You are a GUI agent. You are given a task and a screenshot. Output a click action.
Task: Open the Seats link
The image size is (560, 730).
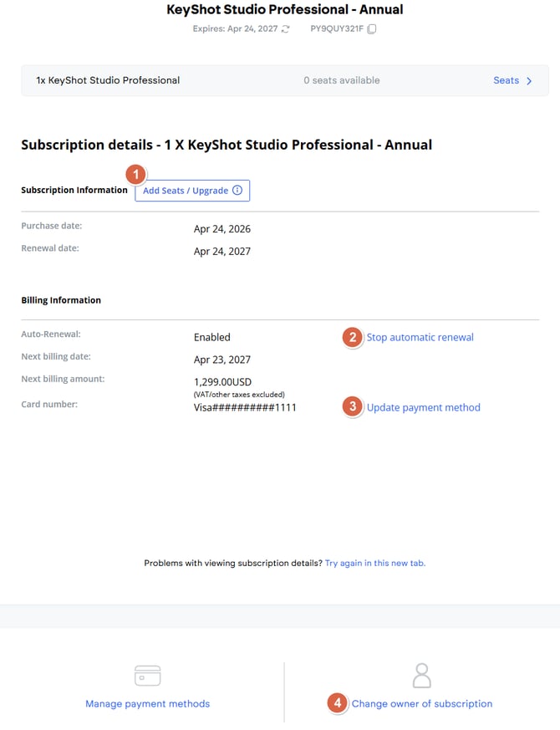point(506,80)
